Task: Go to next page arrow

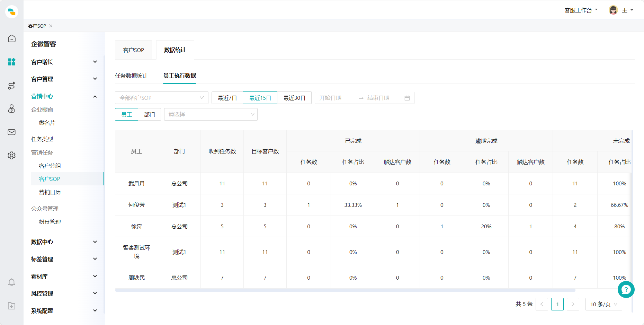Action: click(573, 304)
